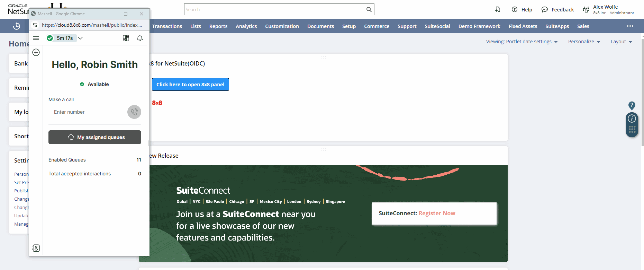This screenshot has height=270, width=644.
Task: Open the dashboard layout icon in 8x8 panel
Action: [x=126, y=38]
